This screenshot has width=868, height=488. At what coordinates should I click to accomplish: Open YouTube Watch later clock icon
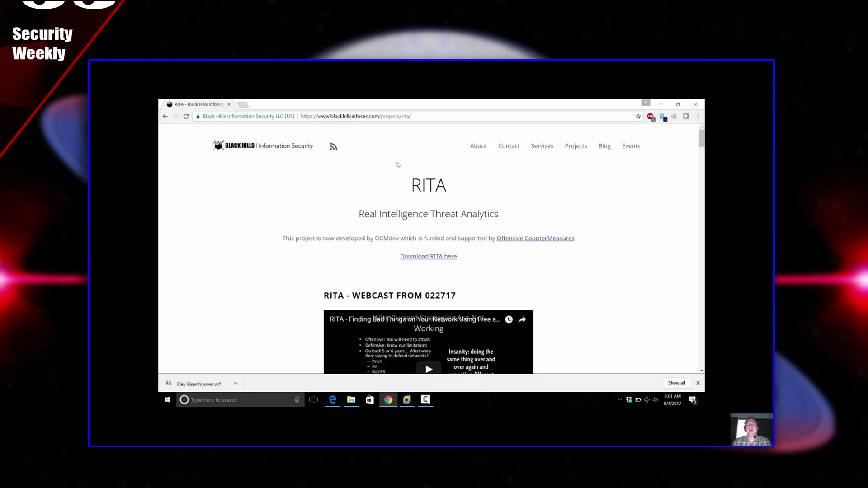(x=509, y=319)
